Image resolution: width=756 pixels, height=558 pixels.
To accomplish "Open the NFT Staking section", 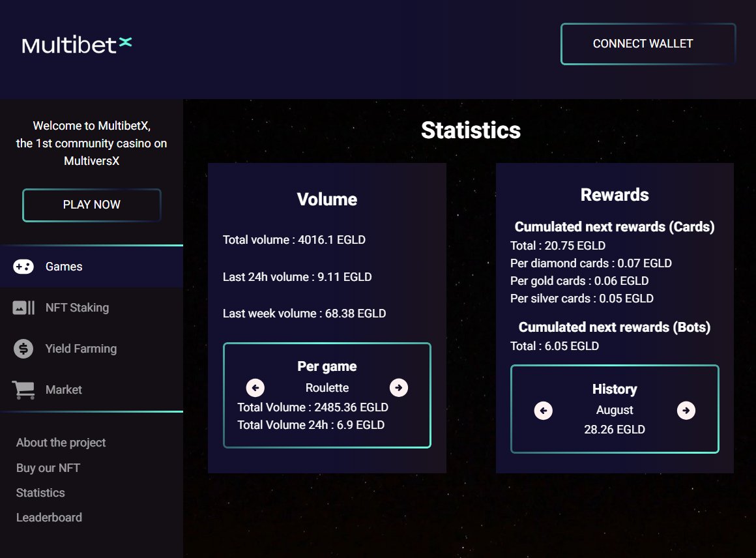I will pos(76,307).
